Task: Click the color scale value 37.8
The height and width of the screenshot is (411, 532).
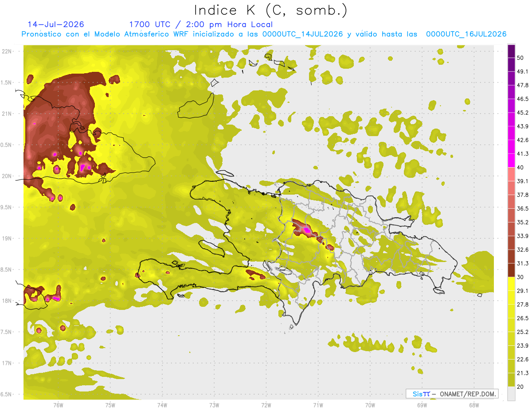Action: 523,195
